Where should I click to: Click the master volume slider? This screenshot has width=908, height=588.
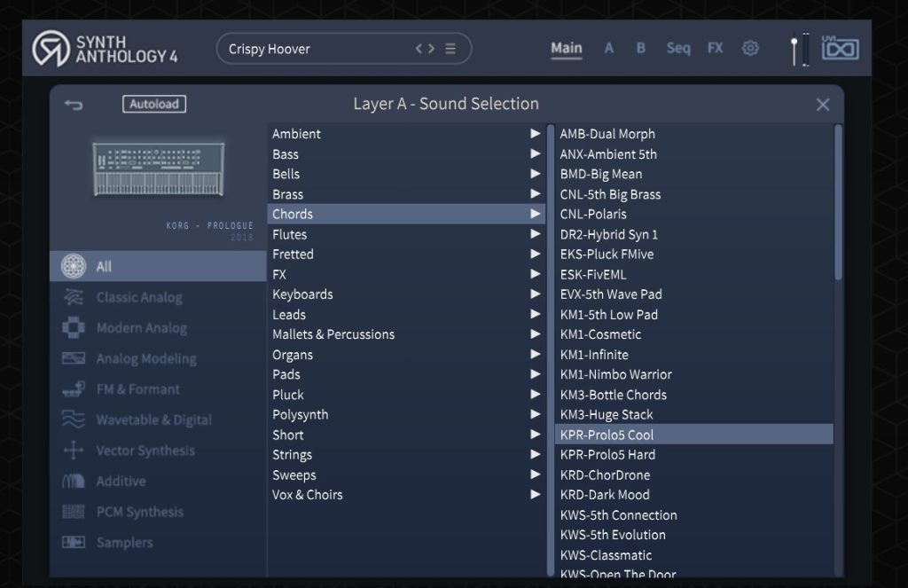[800, 49]
